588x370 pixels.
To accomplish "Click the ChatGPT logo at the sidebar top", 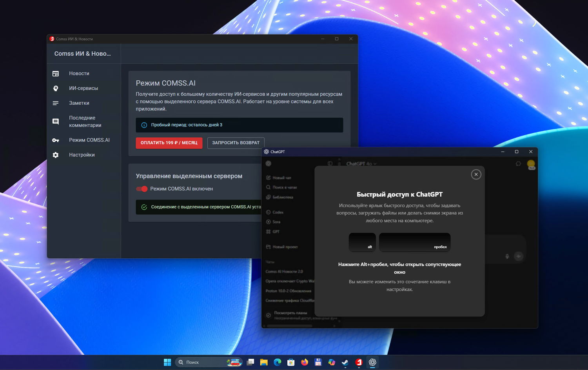I will point(268,163).
